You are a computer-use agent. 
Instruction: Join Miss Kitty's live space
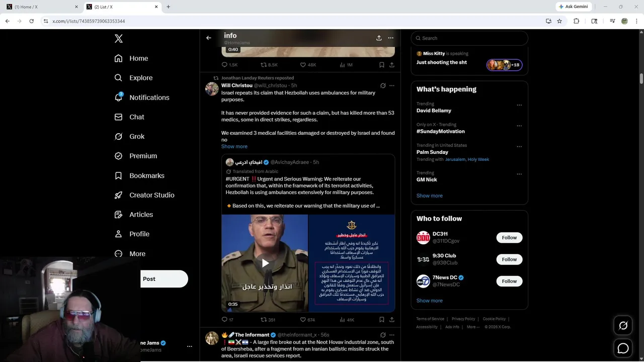(x=469, y=61)
